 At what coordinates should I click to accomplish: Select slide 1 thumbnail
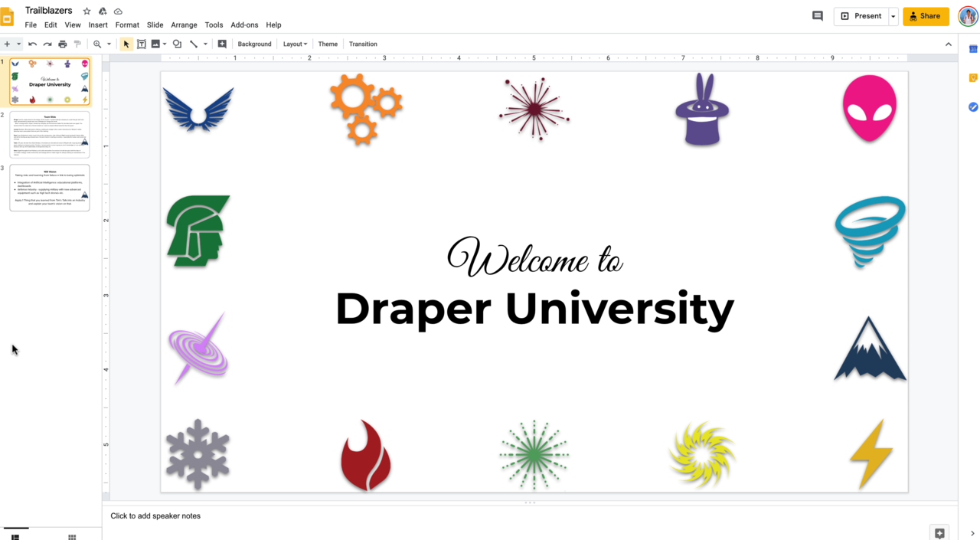50,81
